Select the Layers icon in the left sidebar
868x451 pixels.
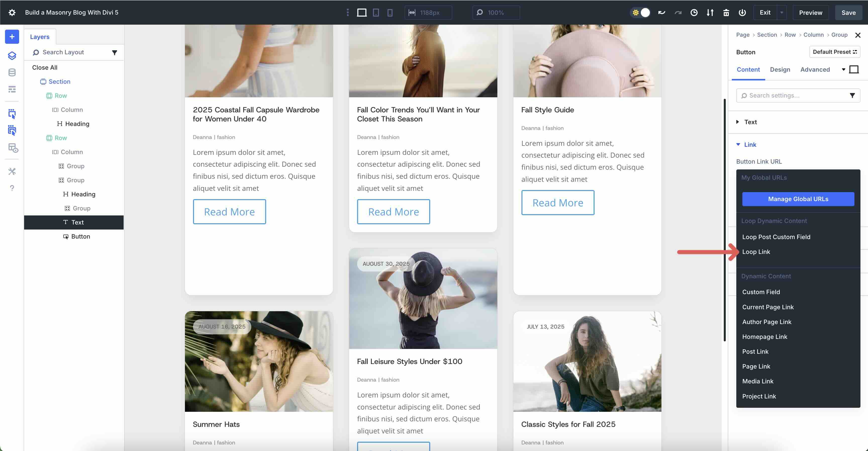12,56
